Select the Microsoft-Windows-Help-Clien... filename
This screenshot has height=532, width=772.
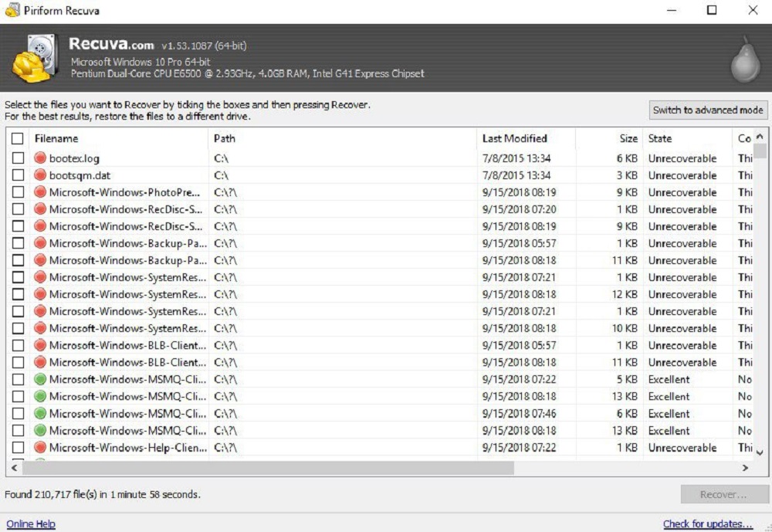click(128, 447)
